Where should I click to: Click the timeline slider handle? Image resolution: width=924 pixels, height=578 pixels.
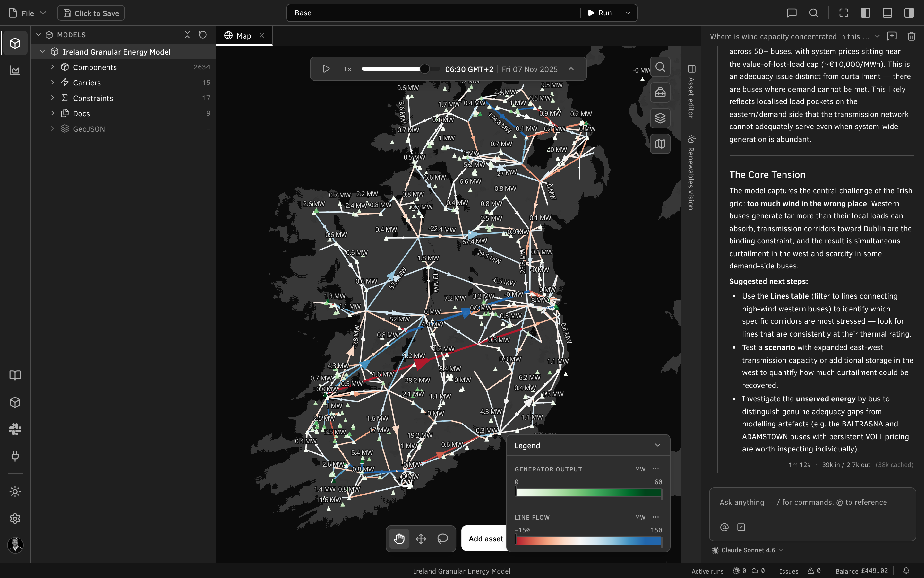(424, 69)
